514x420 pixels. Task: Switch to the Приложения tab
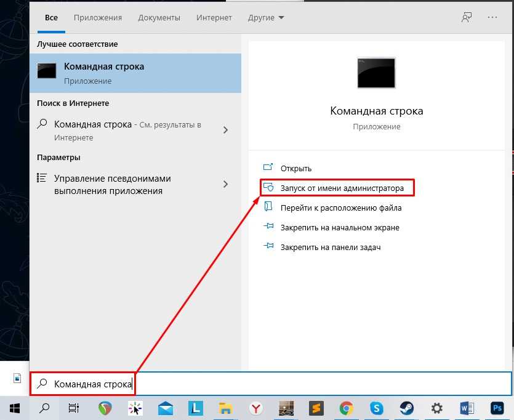pyautogui.click(x=98, y=18)
